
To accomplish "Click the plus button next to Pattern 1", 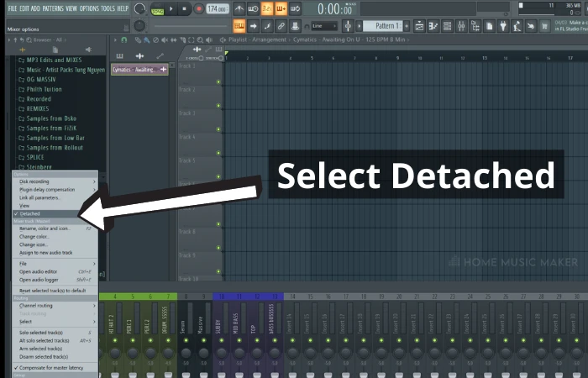I will 407,26.
